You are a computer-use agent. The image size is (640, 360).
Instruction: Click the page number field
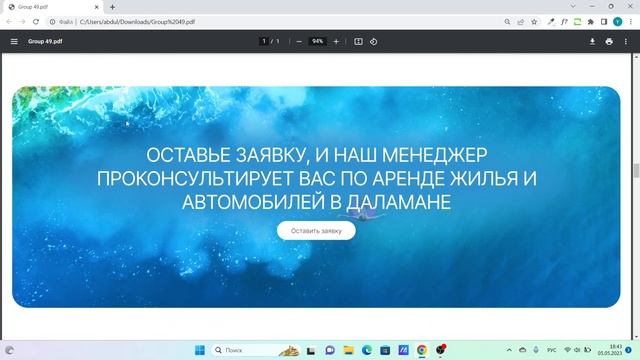[264, 41]
